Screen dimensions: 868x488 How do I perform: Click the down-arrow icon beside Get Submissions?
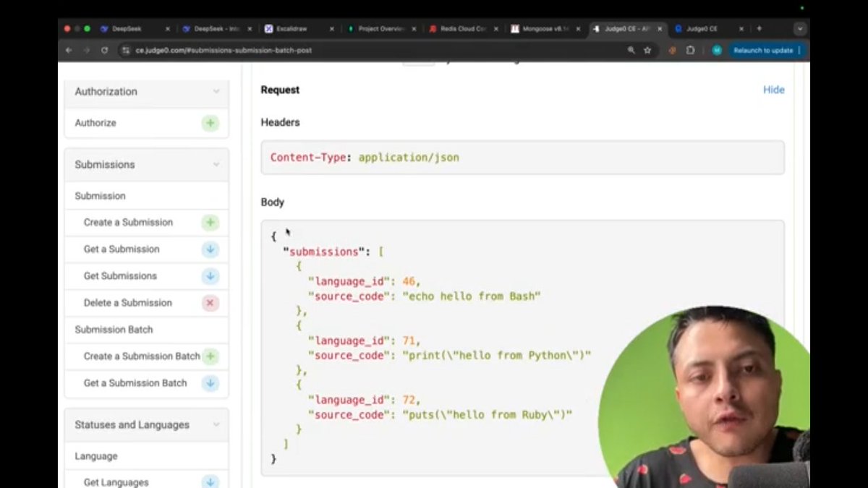coord(210,276)
